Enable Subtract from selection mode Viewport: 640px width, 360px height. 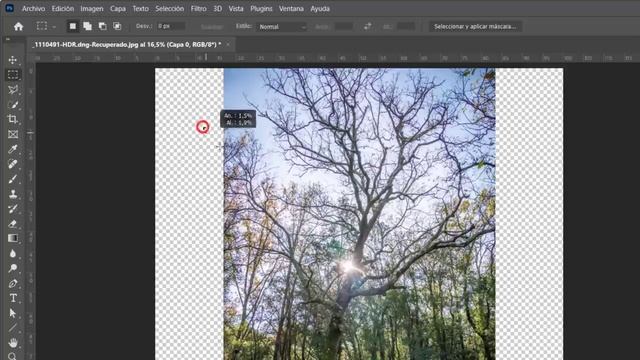point(102,26)
